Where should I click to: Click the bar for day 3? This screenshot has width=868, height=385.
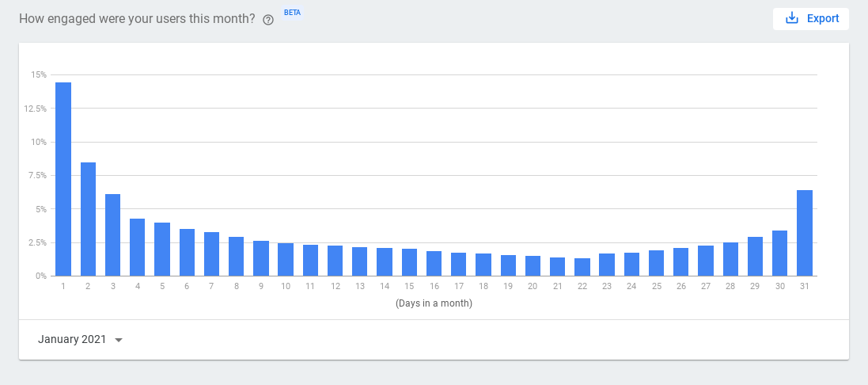pyautogui.click(x=112, y=235)
